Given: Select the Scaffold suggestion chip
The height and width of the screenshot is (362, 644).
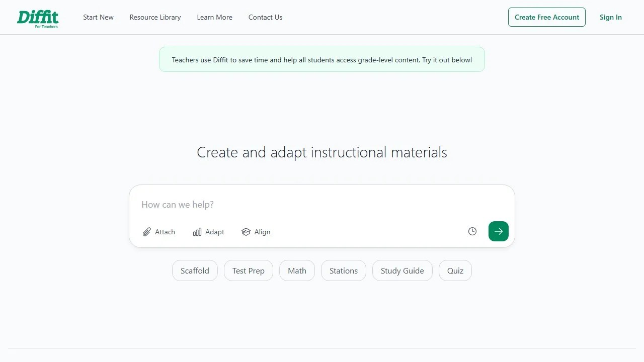Looking at the screenshot, I should click(x=195, y=270).
